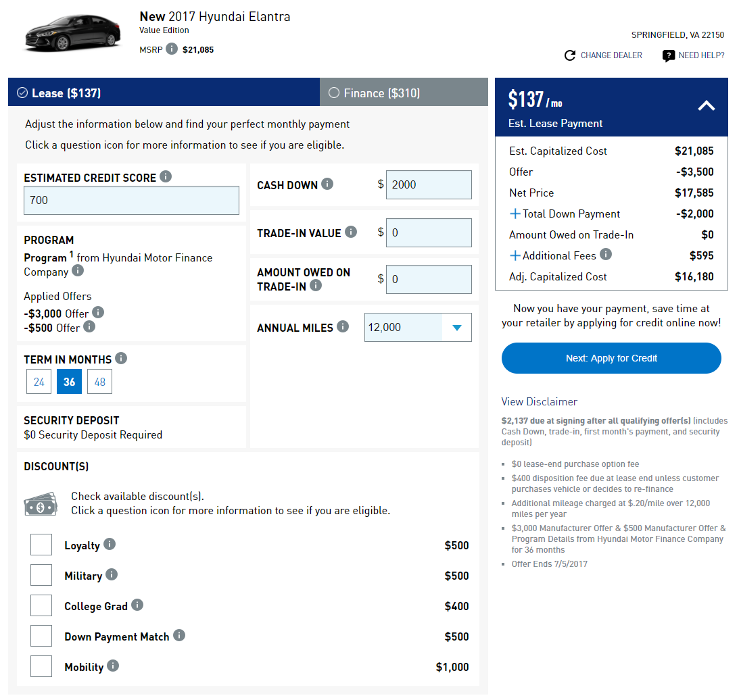Click the Change Dealer refresh icon
This screenshot has width=739, height=700.
click(x=570, y=55)
